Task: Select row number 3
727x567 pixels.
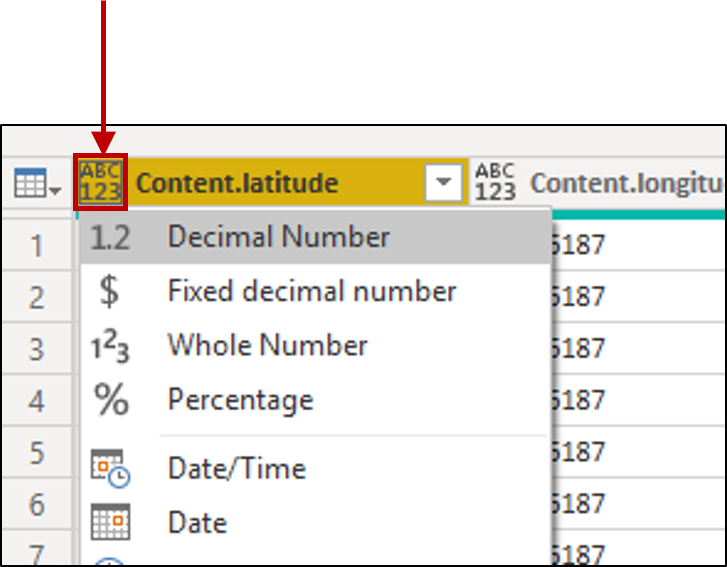Action: point(37,349)
